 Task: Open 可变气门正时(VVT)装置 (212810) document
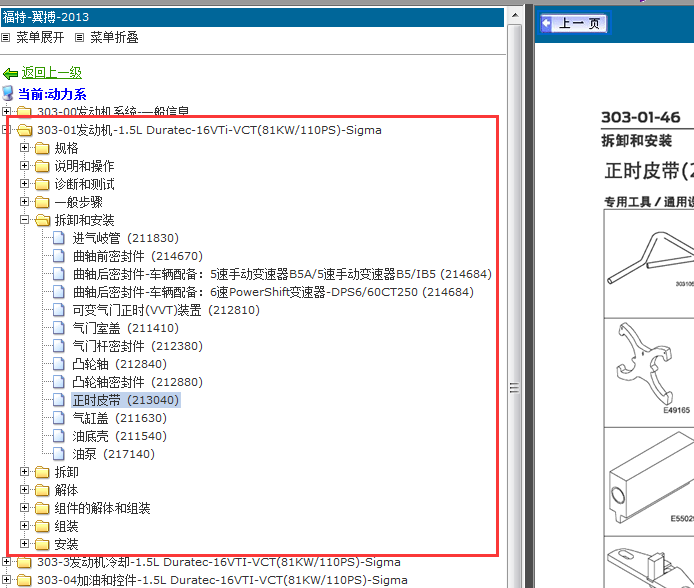tap(166, 310)
